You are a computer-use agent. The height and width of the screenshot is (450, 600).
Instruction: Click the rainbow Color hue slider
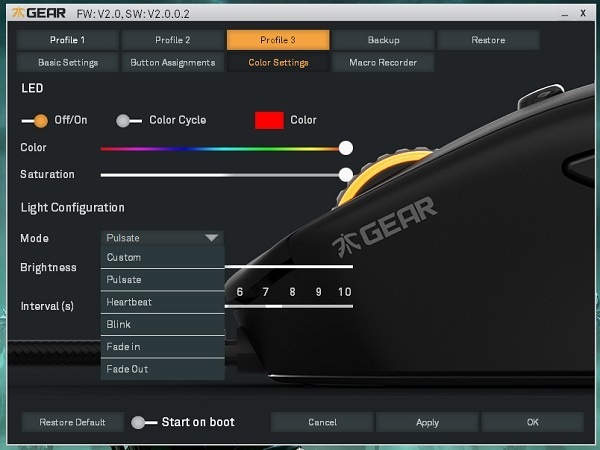tap(227, 148)
